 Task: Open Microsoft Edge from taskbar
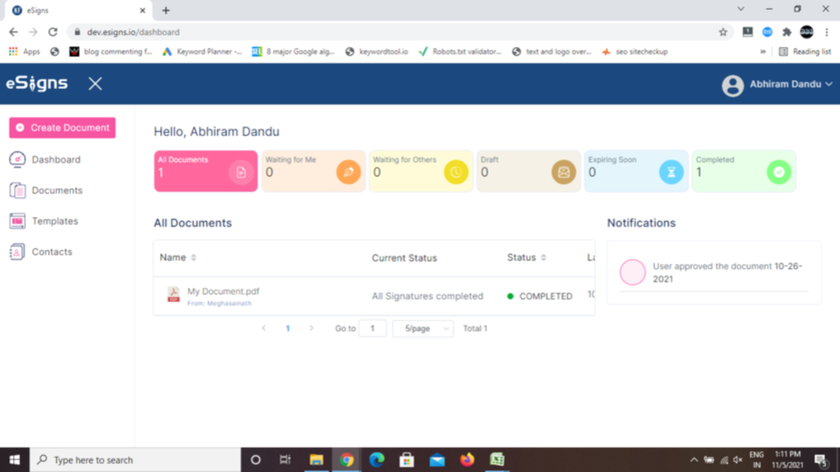coord(377,460)
